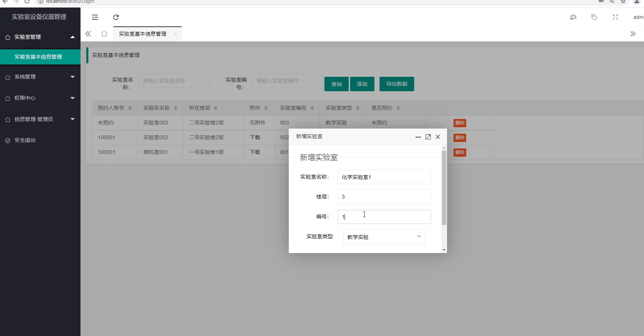The width and height of the screenshot is (644, 336).
Task: Click the dialog 实验室名称 input
Action: (x=384, y=177)
